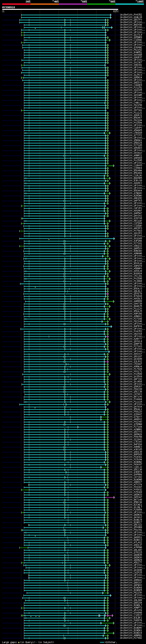Select the UniRef100_Q3UKW2 label
The width and height of the screenshot is (146, 644).
coord(131,47)
